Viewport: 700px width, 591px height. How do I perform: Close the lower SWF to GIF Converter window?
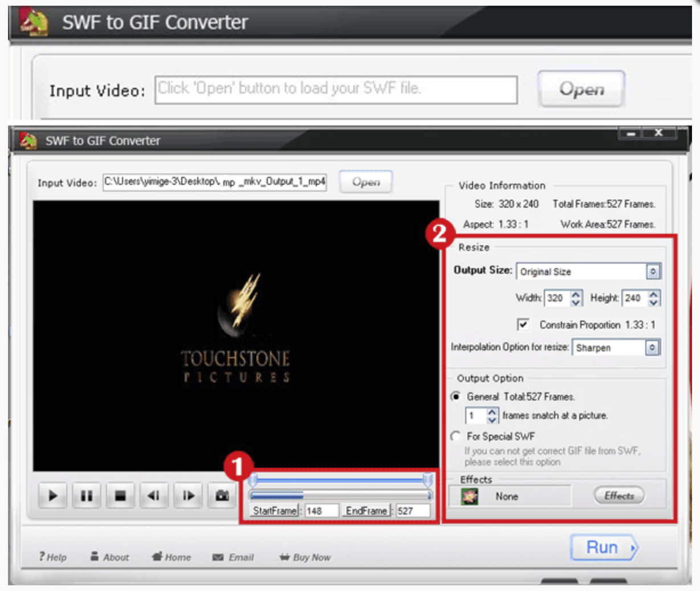tap(658, 133)
